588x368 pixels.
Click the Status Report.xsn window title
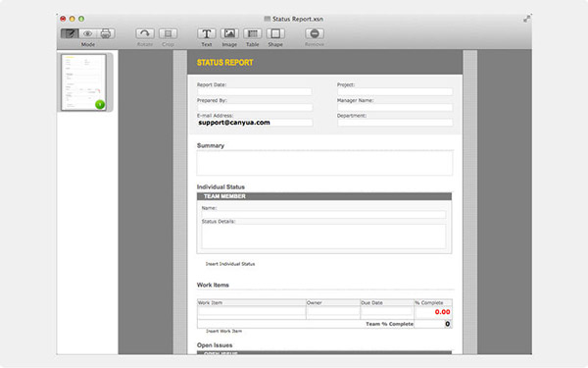click(x=298, y=19)
